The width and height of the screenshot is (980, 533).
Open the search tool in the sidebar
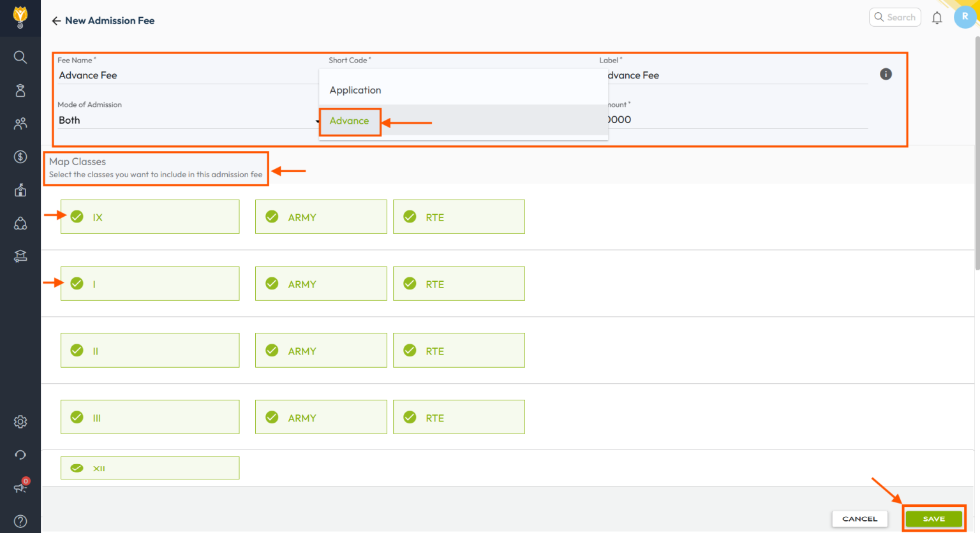coord(20,57)
